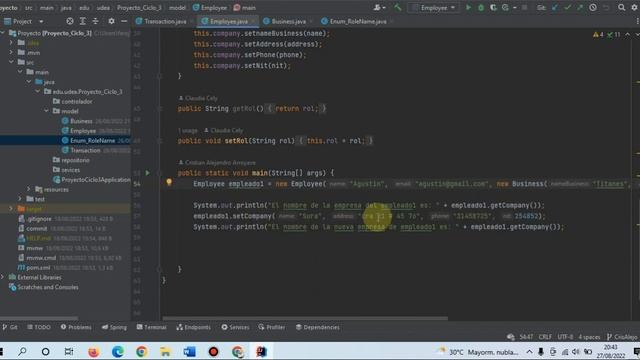
Task: Click the CRLF line separator status
Action: click(x=545, y=337)
